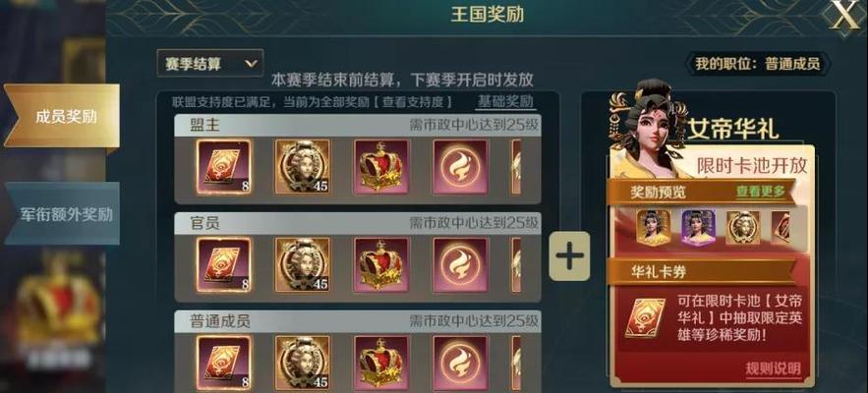Viewport: 868px width, 393px height.
Task: Open the 赛季结算 dropdown
Action: pos(209,63)
